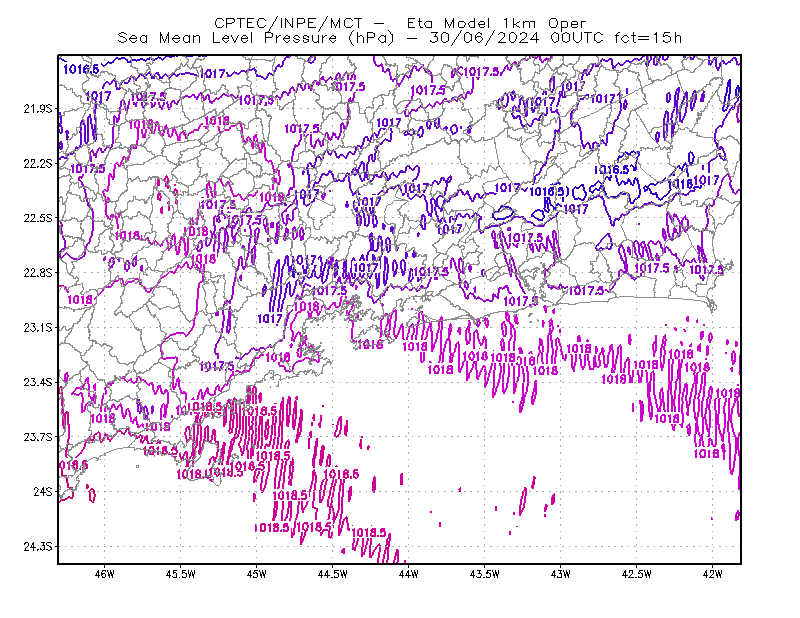Click the 24S latitude axis label
The image size is (800, 618).
43,491
